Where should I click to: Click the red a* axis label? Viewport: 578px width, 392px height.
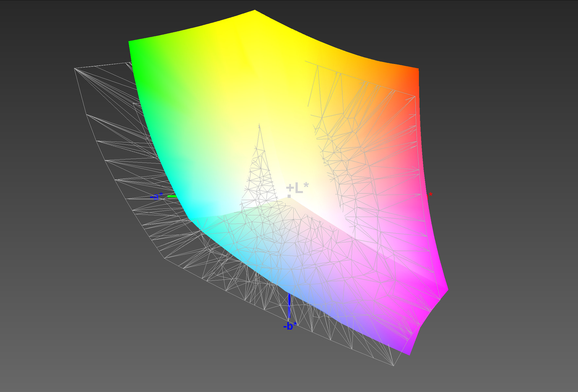point(430,195)
